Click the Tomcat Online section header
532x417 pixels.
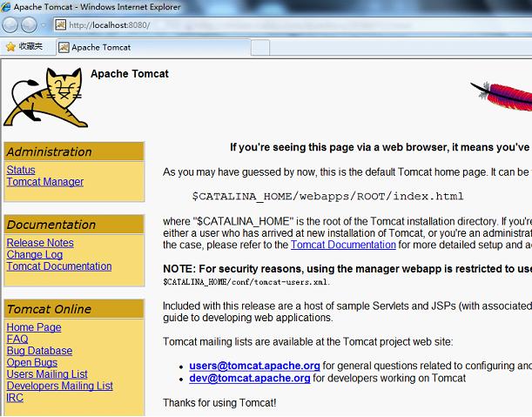[74, 309]
